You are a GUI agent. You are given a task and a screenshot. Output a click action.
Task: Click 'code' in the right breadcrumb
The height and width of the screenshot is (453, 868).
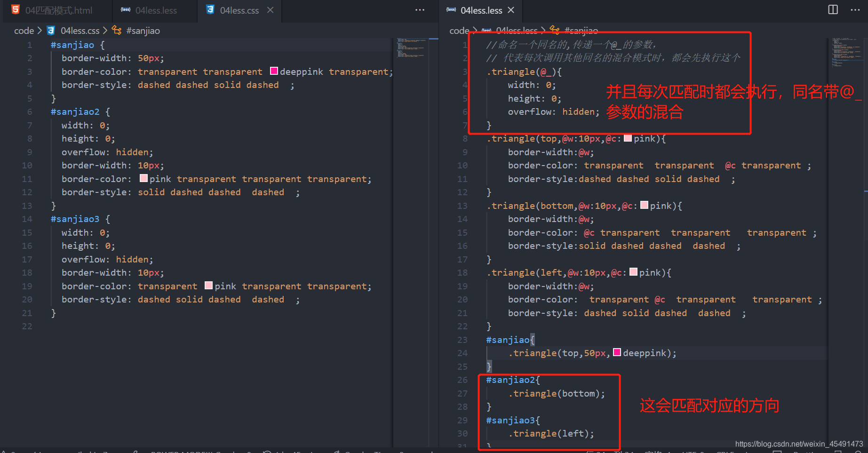coord(459,31)
